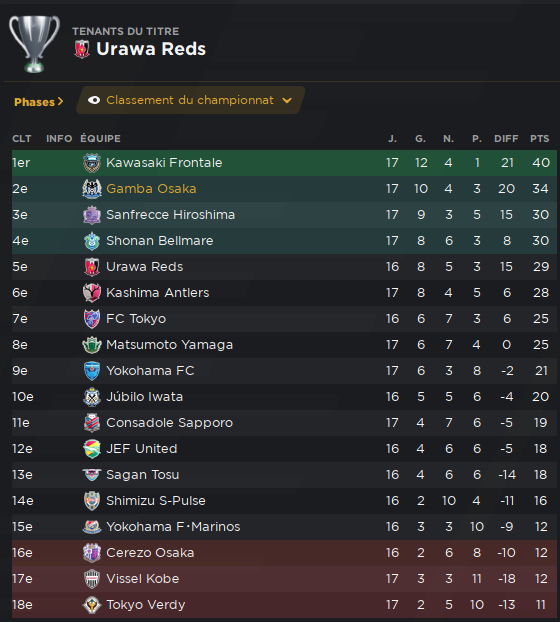Click Vissel Kobe striped crest
This screenshot has height=622, width=560.
click(92, 579)
